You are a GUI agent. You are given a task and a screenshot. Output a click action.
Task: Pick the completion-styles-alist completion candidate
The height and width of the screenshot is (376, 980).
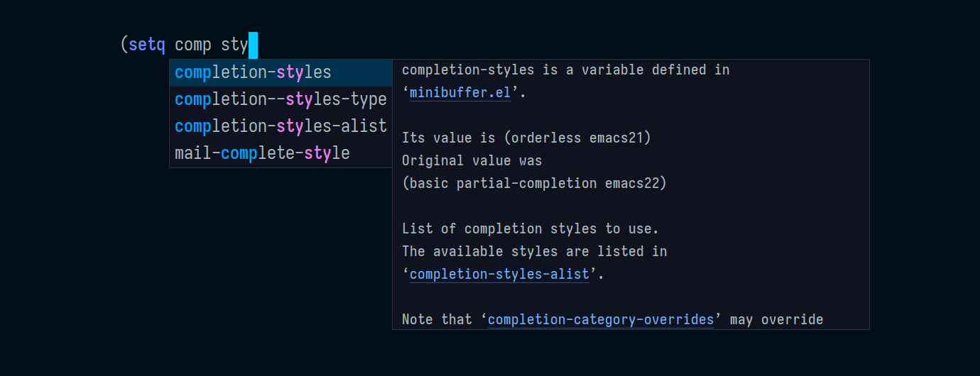coord(281,126)
